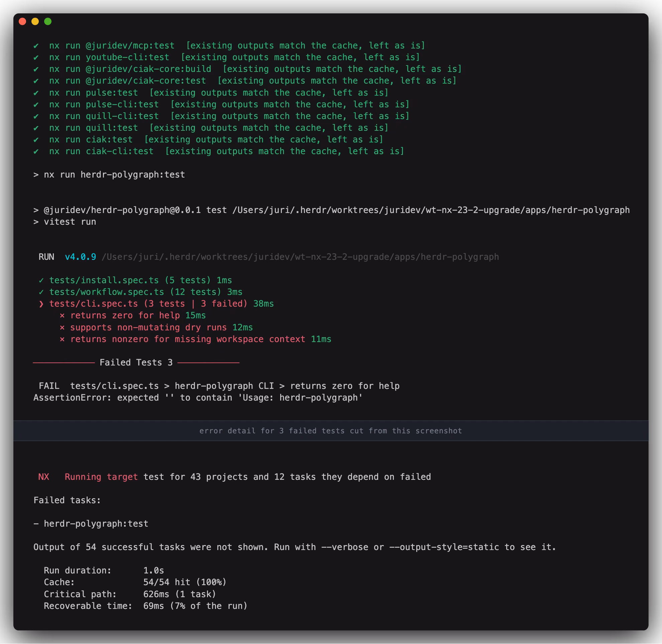Image resolution: width=662 pixels, height=644 pixels.
Task: Click the '@juridev/herdr-polygraph@0.0.1 test' path line
Action: coord(332,210)
